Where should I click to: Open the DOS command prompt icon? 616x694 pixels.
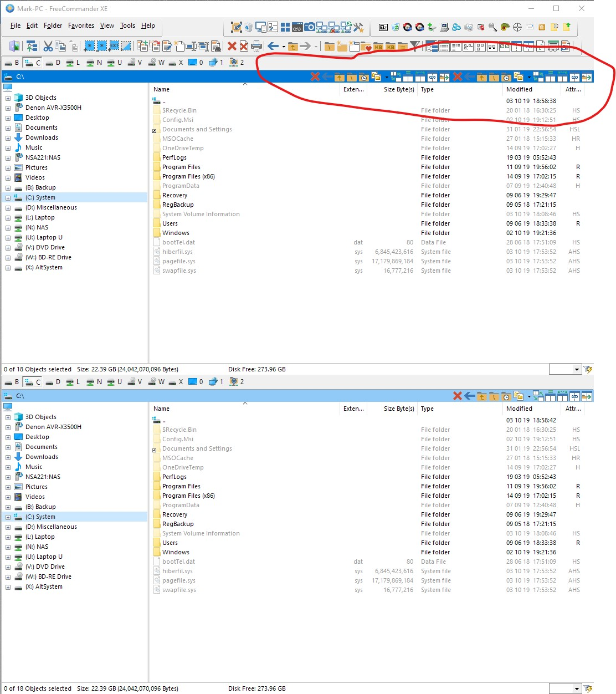(x=297, y=27)
